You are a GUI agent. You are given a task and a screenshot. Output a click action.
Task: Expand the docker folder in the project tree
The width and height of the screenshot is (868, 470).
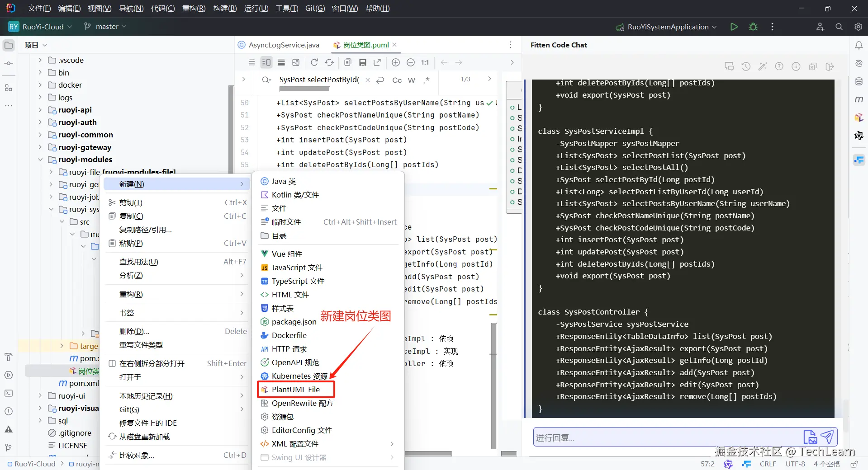point(40,85)
